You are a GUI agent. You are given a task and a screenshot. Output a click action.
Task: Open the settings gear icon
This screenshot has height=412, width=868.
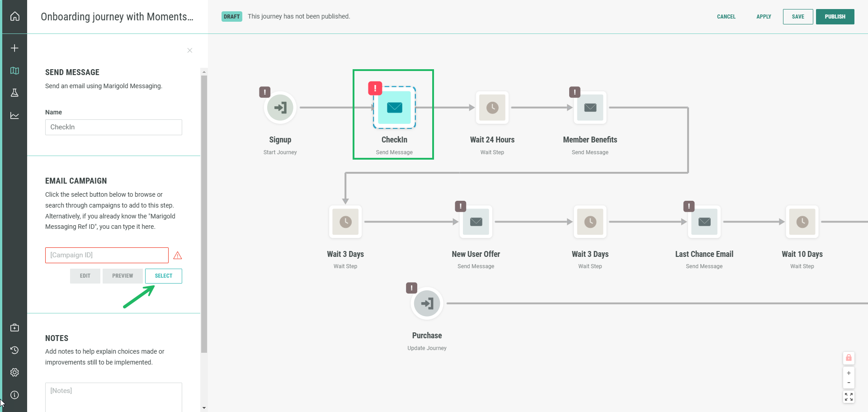click(x=14, y=372)
